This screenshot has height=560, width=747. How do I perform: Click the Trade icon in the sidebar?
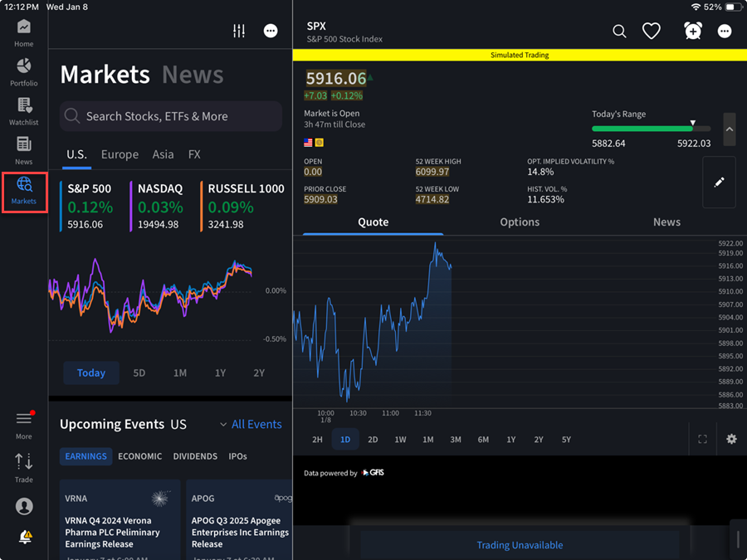(24, 467)
